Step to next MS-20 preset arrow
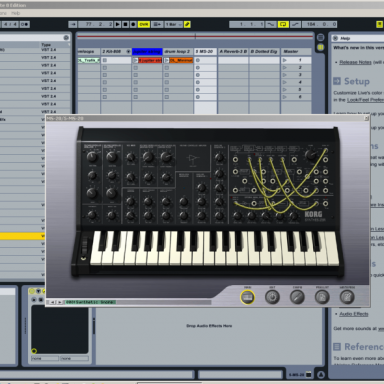The width and height of the screenshot is (384, 384). (x=60, y=302)
